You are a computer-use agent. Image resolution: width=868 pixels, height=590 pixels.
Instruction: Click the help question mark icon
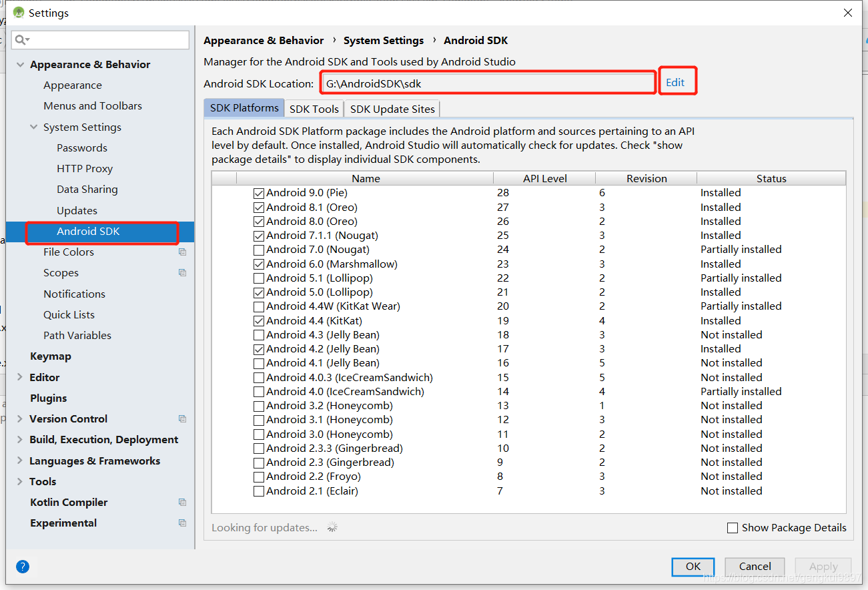pos(23,567)
